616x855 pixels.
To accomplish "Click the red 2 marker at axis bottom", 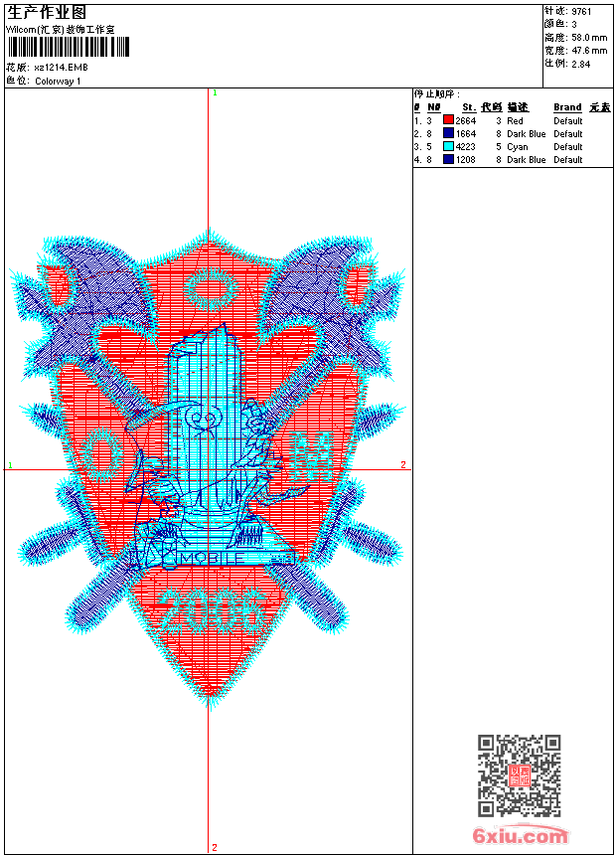I will coord(215,847).
